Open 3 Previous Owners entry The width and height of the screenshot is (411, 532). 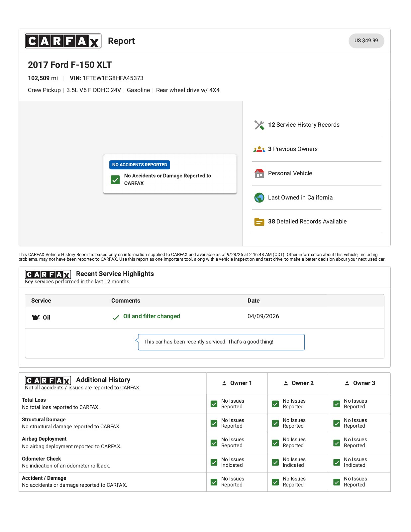[316, 149]
